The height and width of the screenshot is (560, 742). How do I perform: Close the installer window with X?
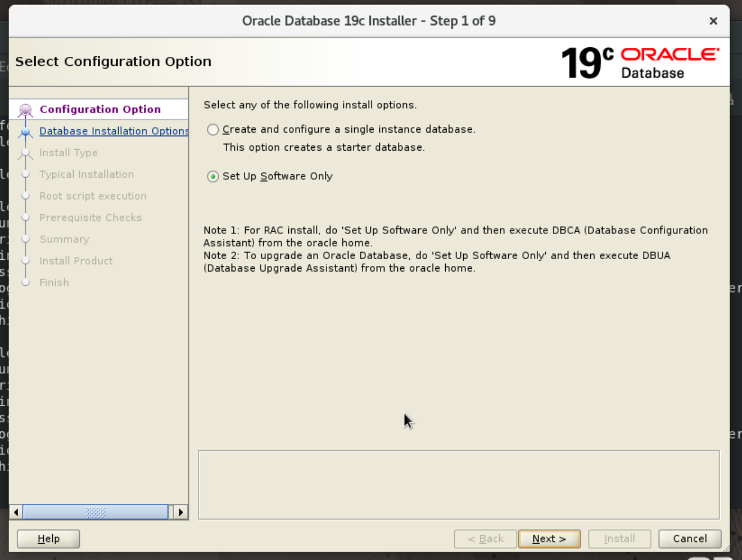click(x=713, y=21)
